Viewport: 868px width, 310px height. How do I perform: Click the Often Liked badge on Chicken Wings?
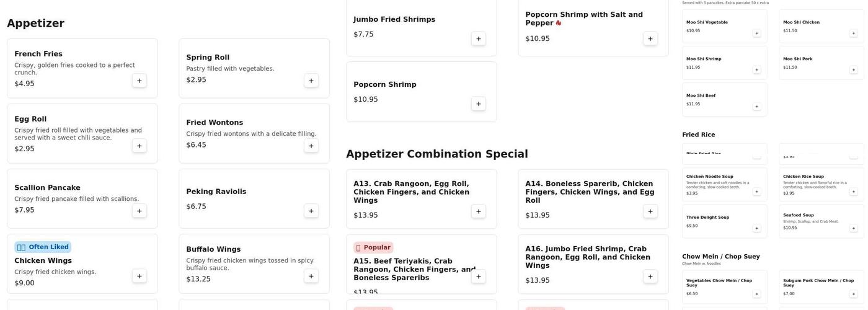[43, 247]
